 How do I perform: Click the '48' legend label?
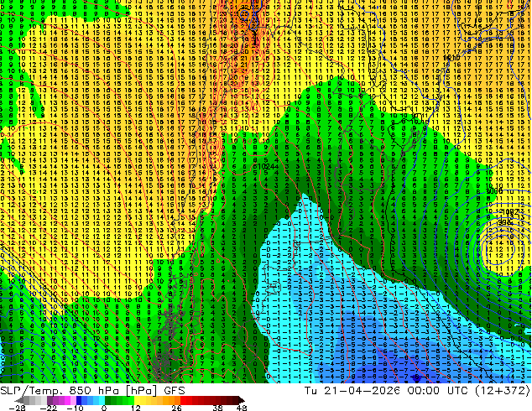click(242, 408)
